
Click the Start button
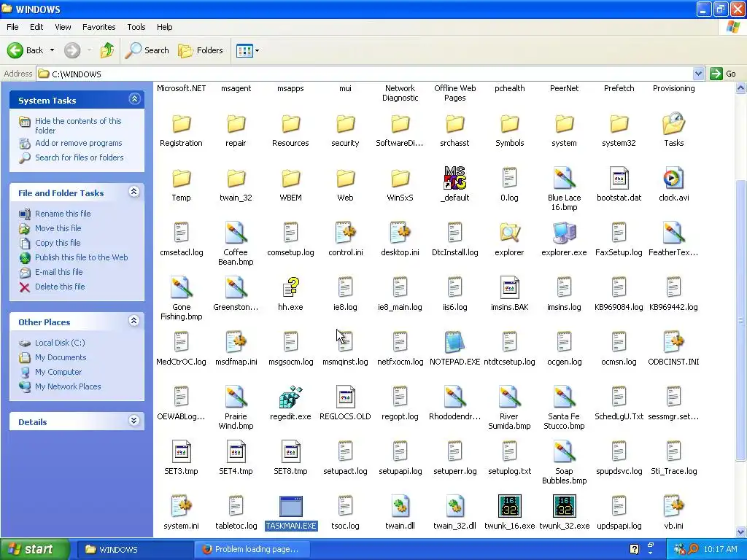point(35,549)
